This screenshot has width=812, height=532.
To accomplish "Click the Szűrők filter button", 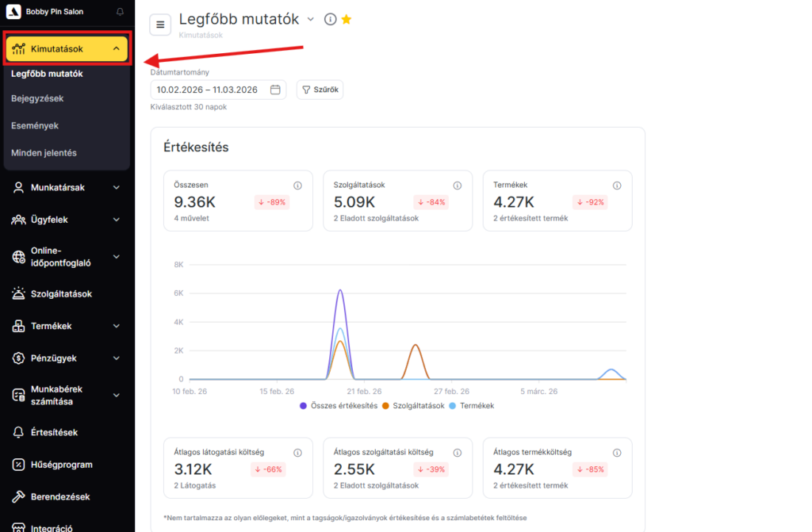I will (320, 90).
